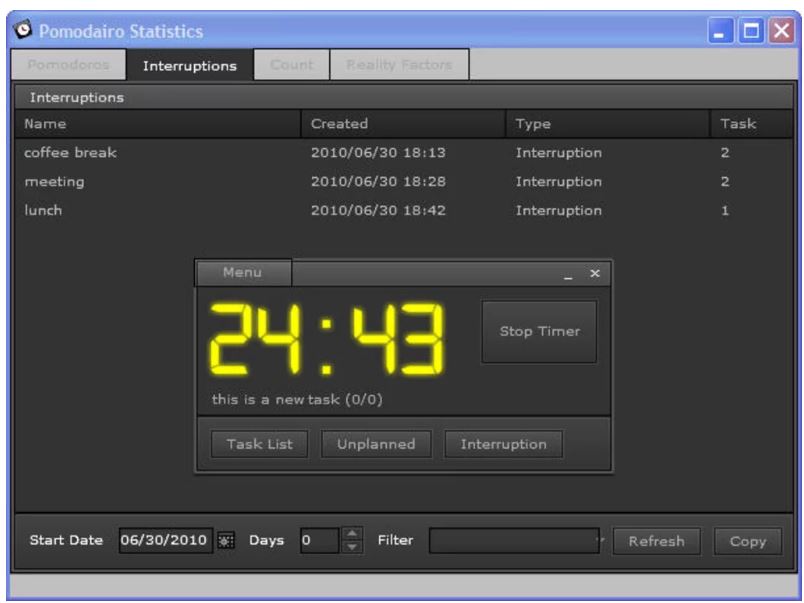This screenshot has width=804, height=603.
Task: Decrease Days value with down arrow
Action: pos(351,547)
